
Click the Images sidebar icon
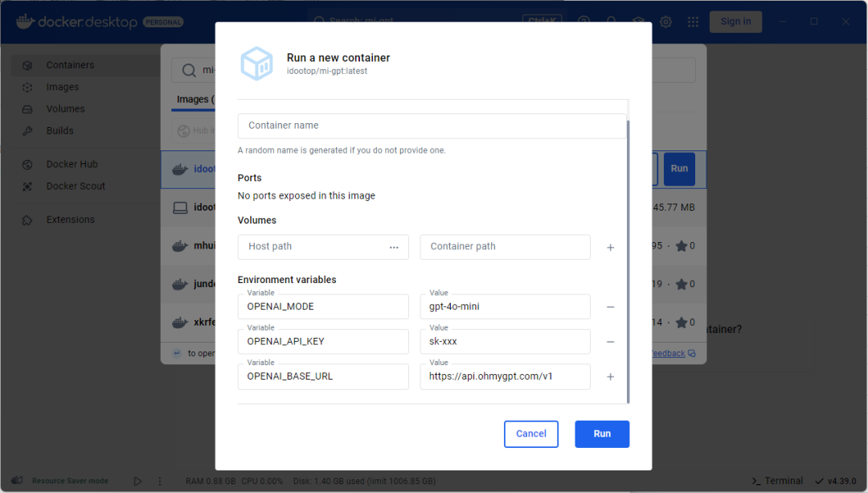click(27, 88)
